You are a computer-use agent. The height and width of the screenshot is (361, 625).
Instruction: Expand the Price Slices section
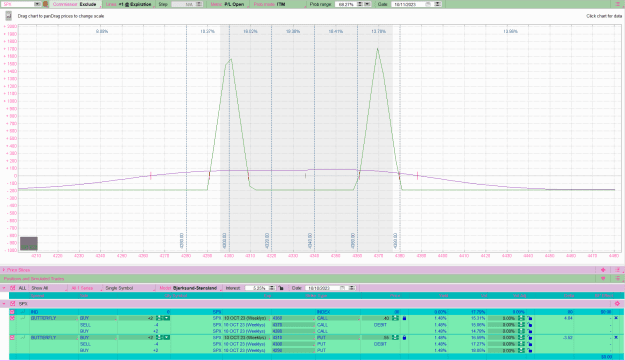(4, 270)
